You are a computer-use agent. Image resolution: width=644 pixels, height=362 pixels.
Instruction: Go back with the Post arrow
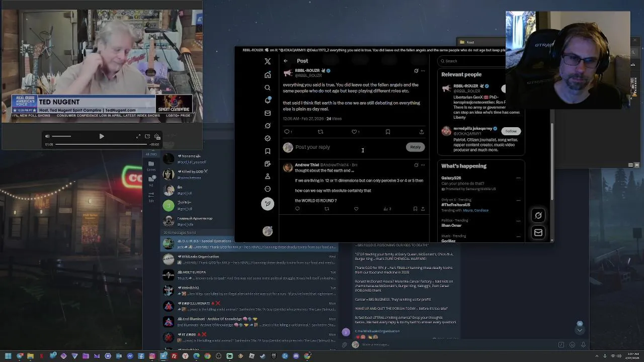pos(285,61)
